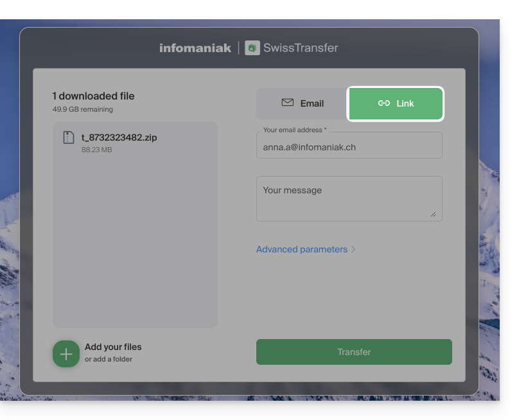Click the infomaniak brand logo
Image resolution: width=519 pixels, height=420 pixels.
click(195, 48)
